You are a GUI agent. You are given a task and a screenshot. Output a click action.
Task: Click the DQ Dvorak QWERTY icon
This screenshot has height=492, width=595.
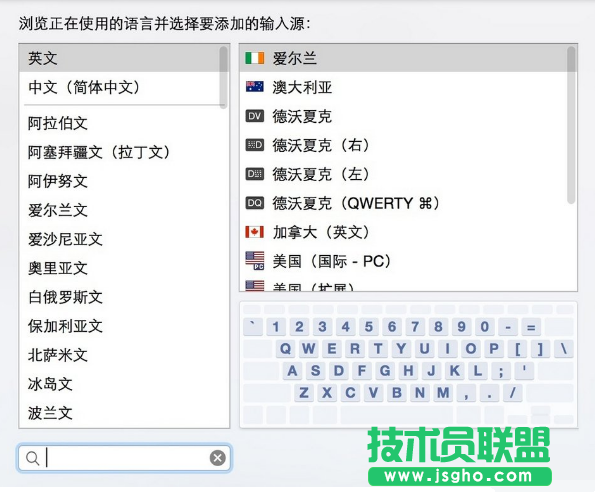[x=255, y=203]
